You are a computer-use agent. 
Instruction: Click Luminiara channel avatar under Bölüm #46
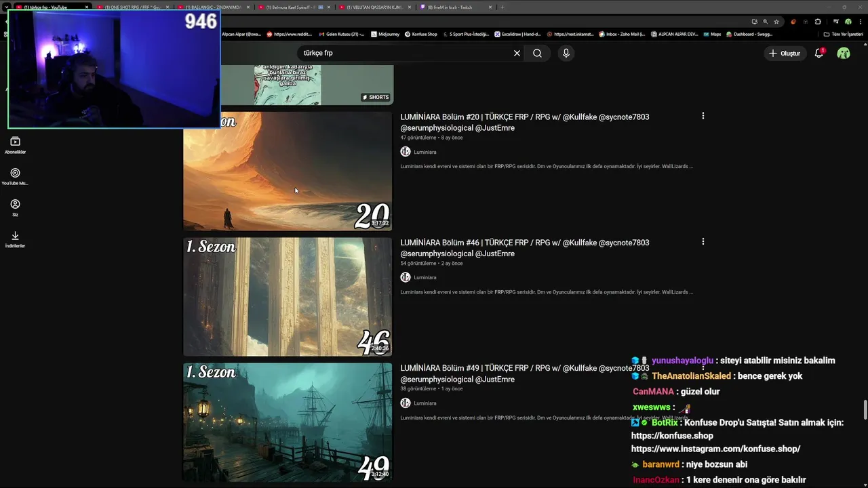406,277
